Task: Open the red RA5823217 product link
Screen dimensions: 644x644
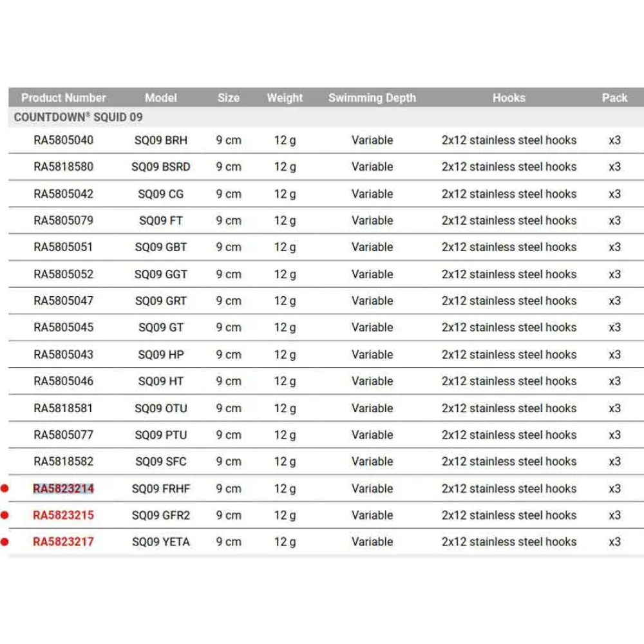Action: pos(63,542)
